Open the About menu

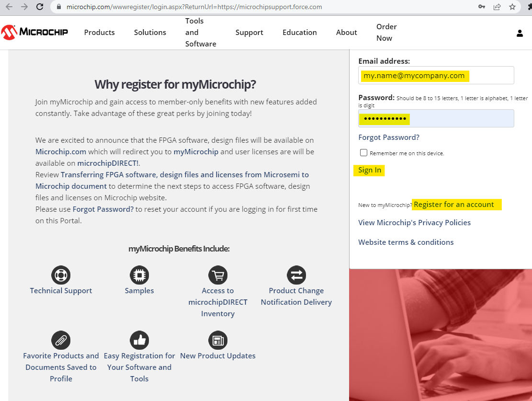(346, 32)
